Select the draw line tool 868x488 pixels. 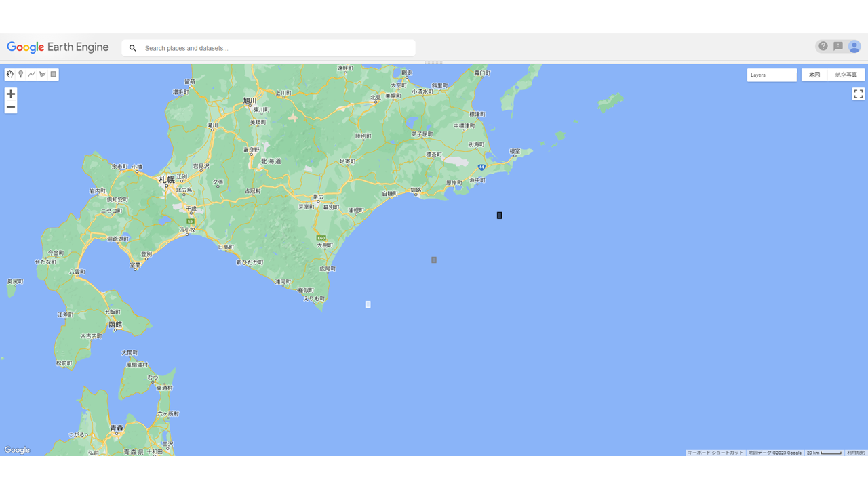[32, 75]
